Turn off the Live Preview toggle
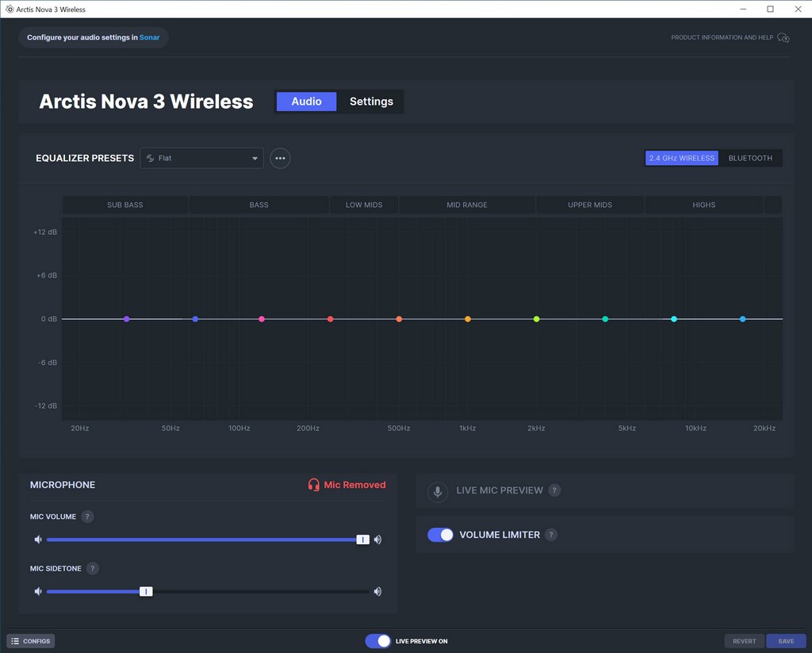This screenshot has width=812, height=653. (378, 641)
